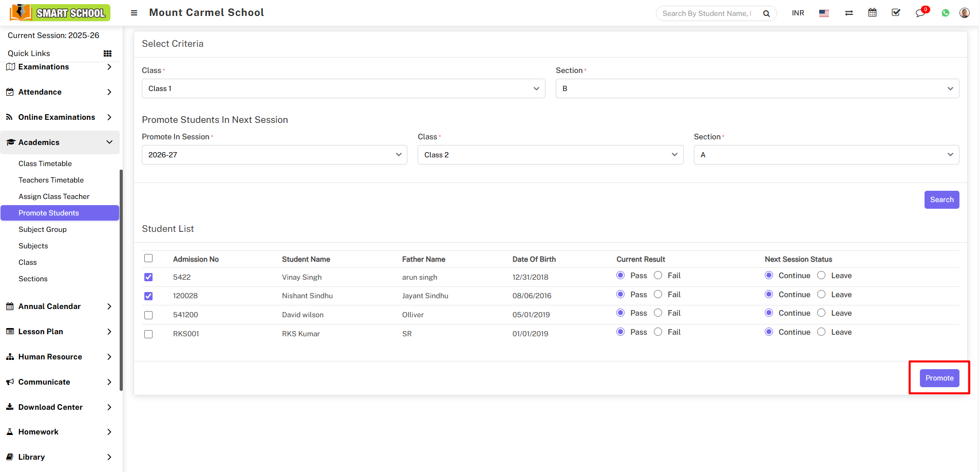
Task: Set Nishant Sindhu's result to Fail
Action: [658, 295]
